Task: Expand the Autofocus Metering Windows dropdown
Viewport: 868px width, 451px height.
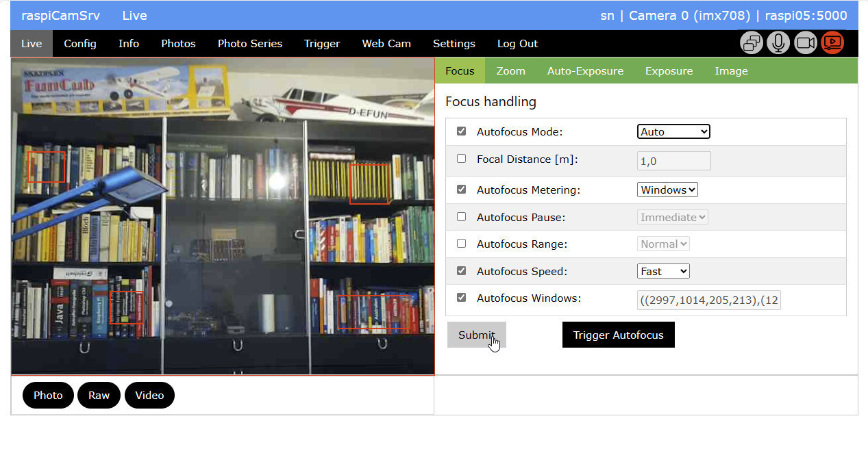Action: coord(667,190)
